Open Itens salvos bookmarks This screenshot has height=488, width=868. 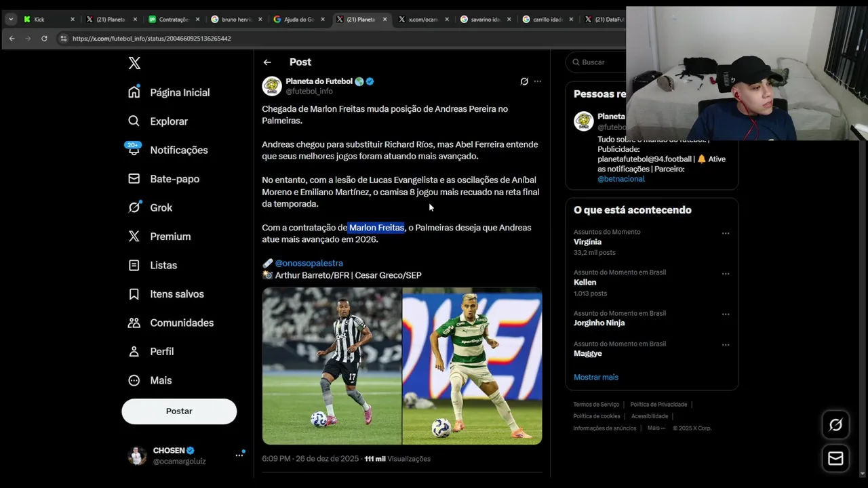tap(166, 294)
